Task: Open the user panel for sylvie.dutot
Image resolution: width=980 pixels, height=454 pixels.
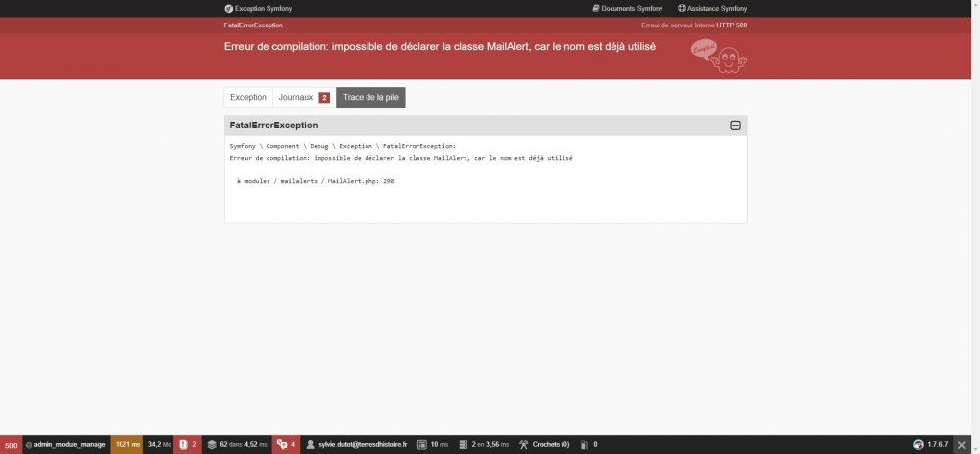Action: 356,444
